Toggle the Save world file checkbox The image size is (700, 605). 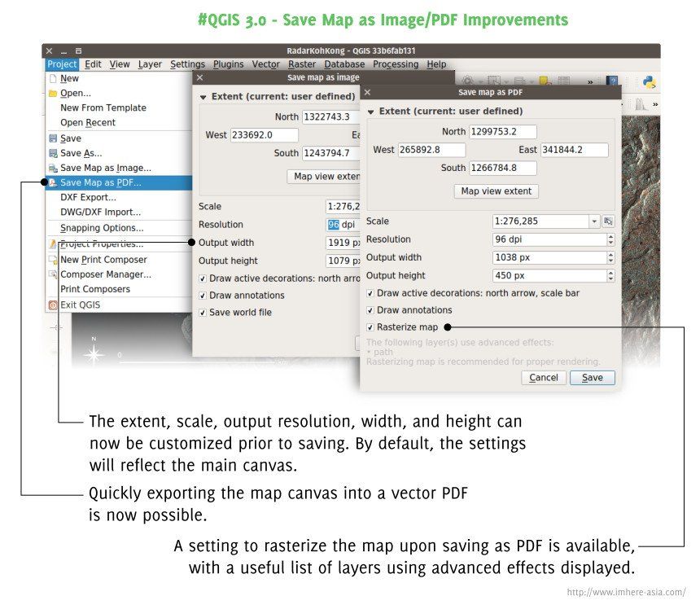click(203, 313)
